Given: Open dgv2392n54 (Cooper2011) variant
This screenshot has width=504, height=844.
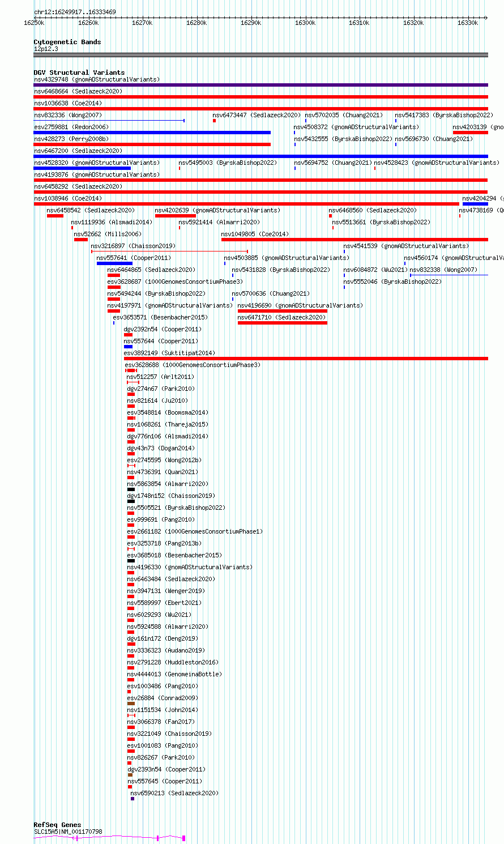Looking at the screenshot, I should (x=163, y=329).
